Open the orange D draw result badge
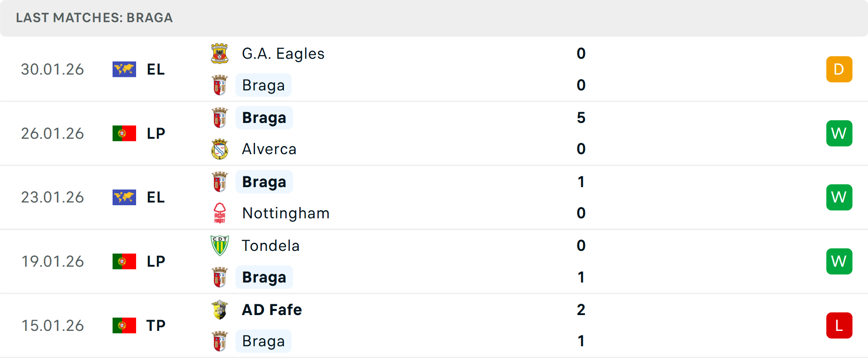 tap(839, 69)
